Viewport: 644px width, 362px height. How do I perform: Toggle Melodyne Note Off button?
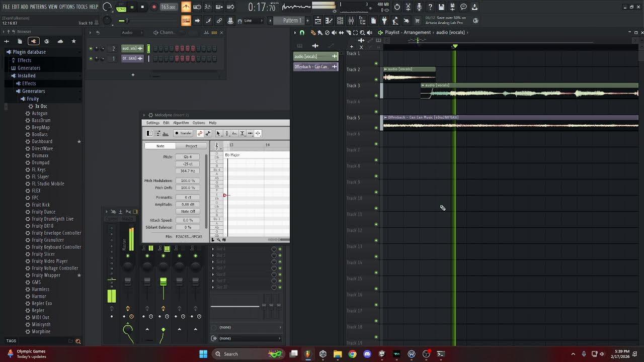tap(188, 212)
